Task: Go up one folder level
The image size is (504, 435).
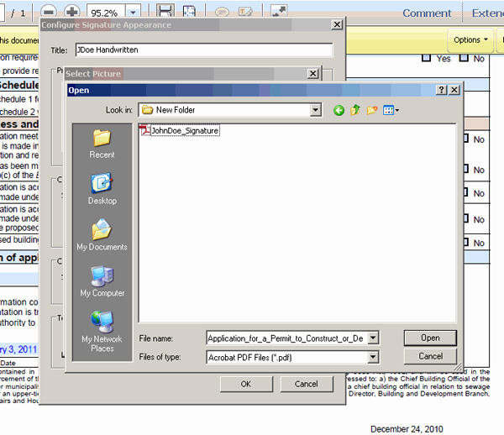Action: (x=354, y=110)
